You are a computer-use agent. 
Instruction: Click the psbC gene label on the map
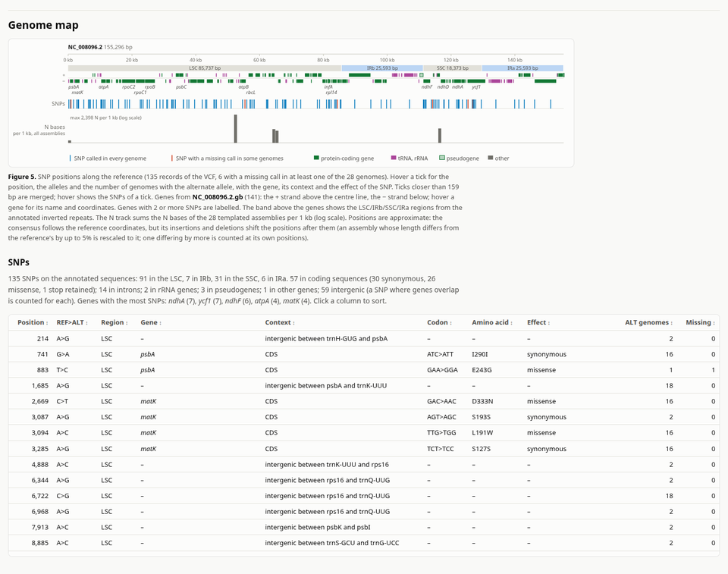[181, 87]
